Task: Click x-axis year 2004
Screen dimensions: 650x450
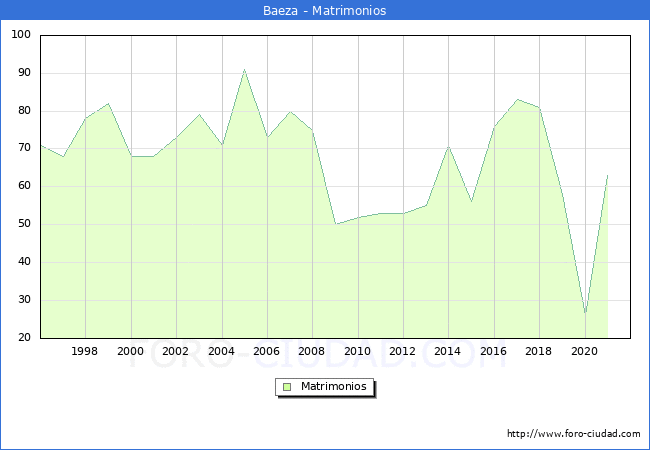Action: 221,351
